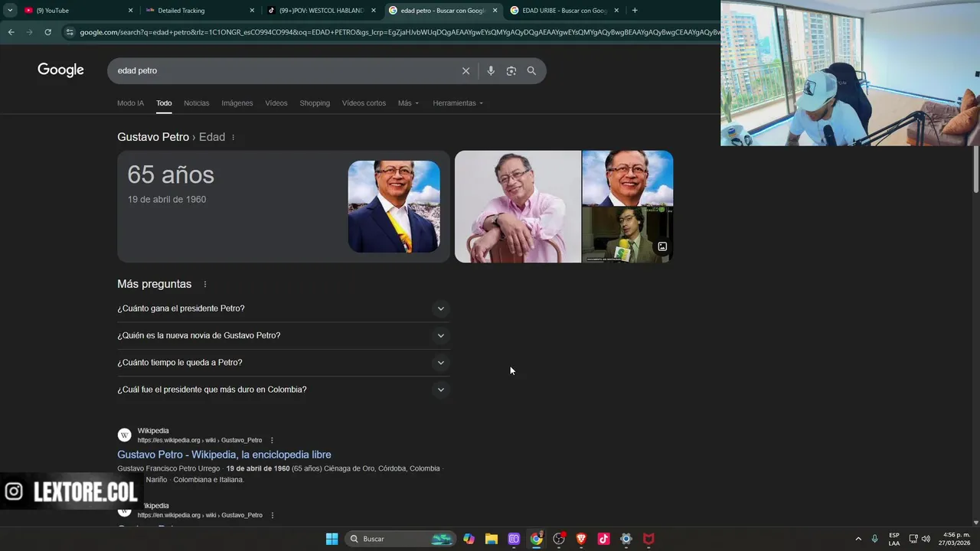Open options dots next to Gustavo Petro Edad

tap(234, 138)
